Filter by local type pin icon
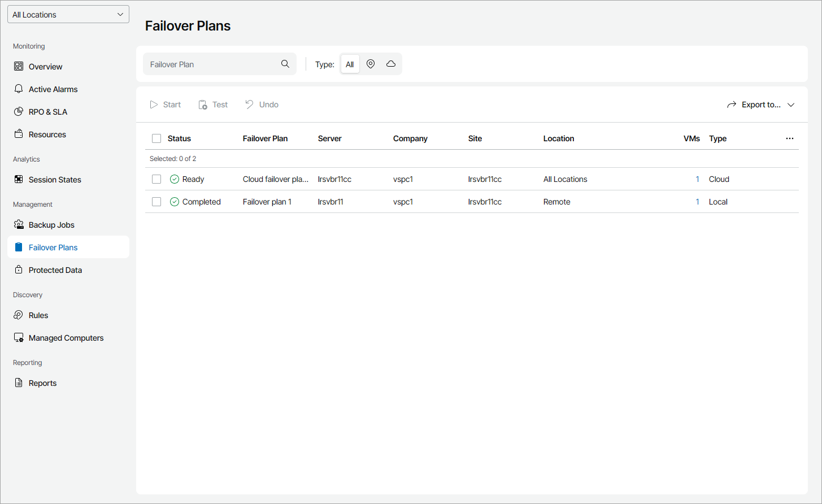 point(371,64)
